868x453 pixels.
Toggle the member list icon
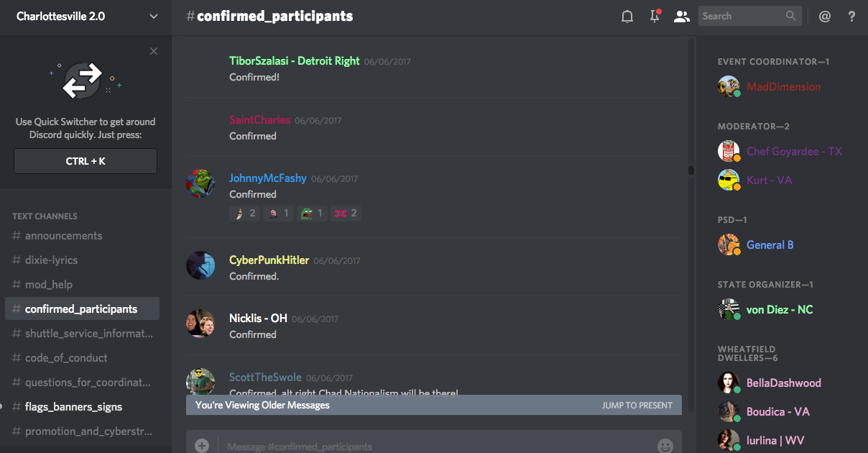[x=681, y=16]
